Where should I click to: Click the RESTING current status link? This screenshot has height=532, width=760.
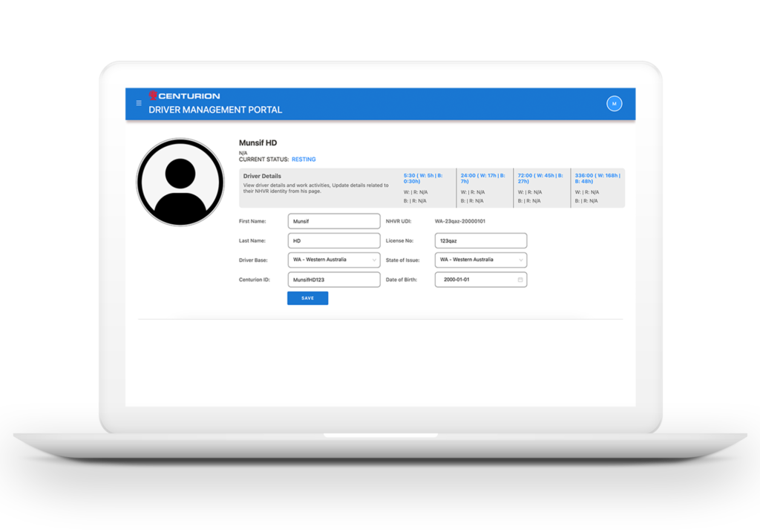point(304,160)
